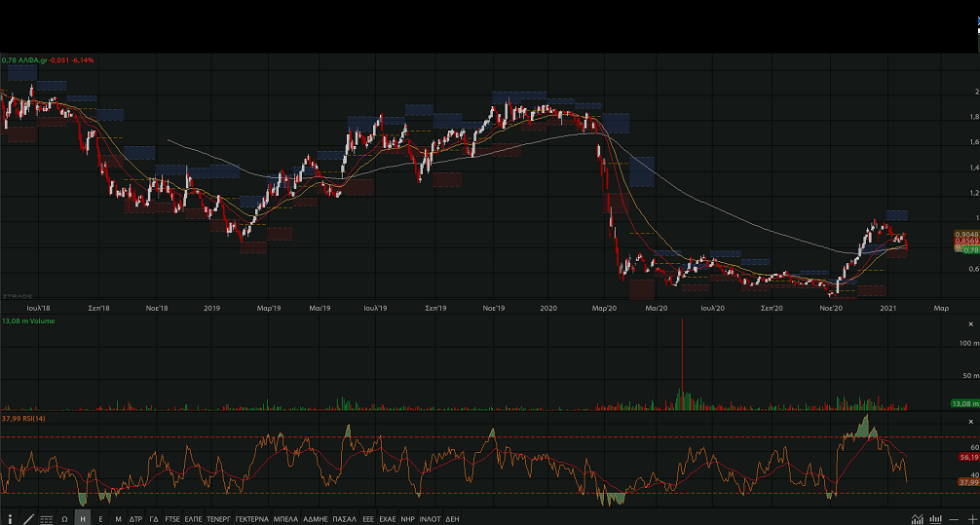
Task: Load the ΜΠΕΛΑ symbol chart
Action: pyautogui.click(x=285, y=518)
